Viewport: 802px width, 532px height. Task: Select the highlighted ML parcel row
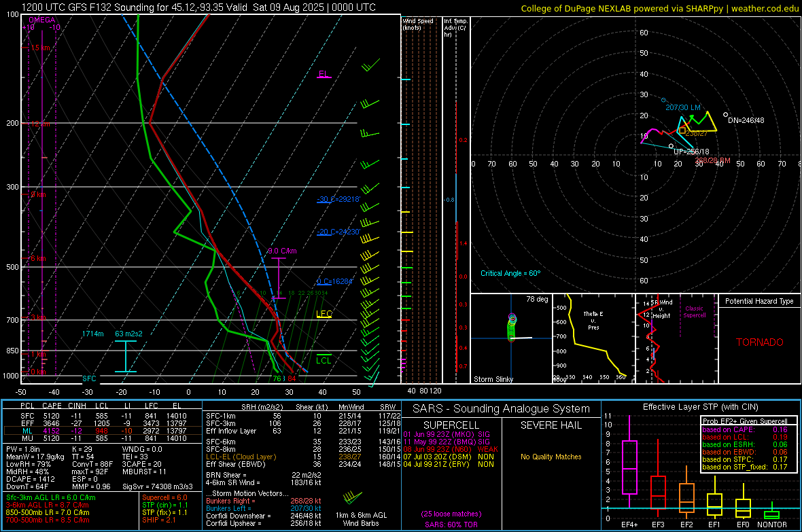pos(103,431)
